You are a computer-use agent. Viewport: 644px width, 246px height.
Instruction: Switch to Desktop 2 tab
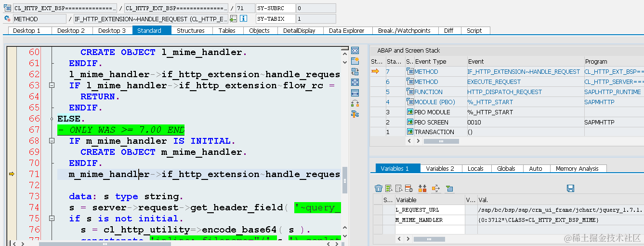tap(71, 30)
